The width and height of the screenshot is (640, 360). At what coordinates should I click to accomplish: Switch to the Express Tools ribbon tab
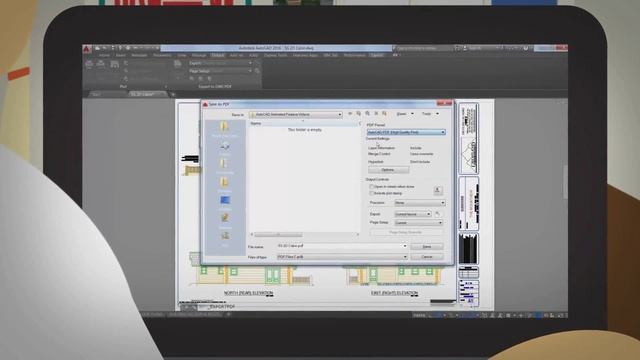[275, 55]
